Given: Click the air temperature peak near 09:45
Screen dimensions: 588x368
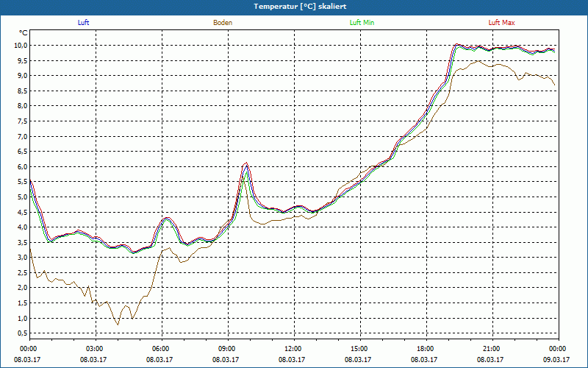Looking at the screenshot, I should pyautogui.click(x=246, y=163).
